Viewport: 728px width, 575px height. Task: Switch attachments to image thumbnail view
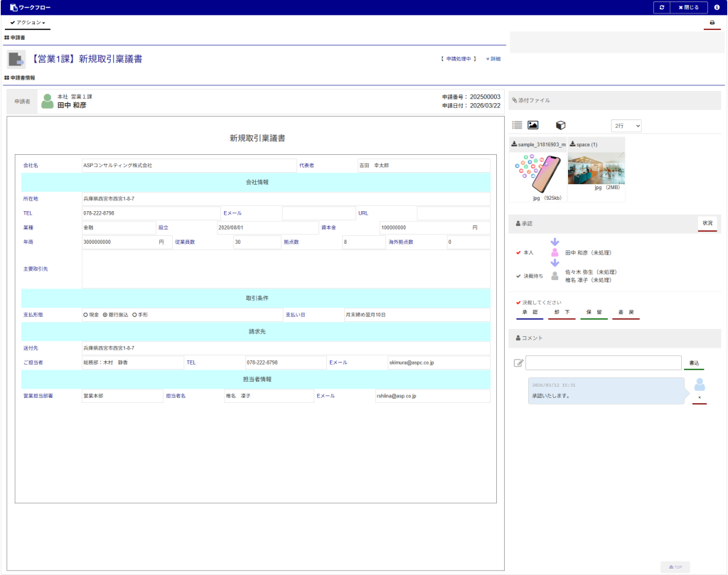click(x=532, y=125)
